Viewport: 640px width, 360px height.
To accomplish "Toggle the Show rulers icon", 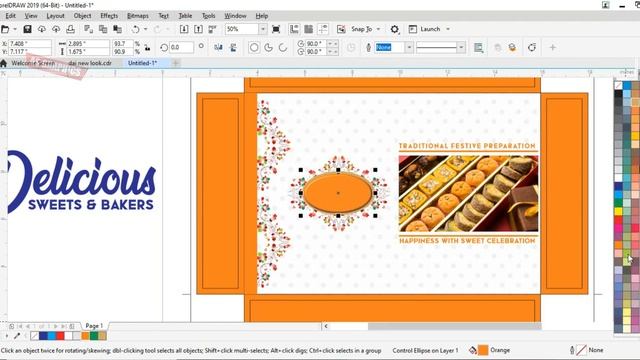I will point(294,29).
